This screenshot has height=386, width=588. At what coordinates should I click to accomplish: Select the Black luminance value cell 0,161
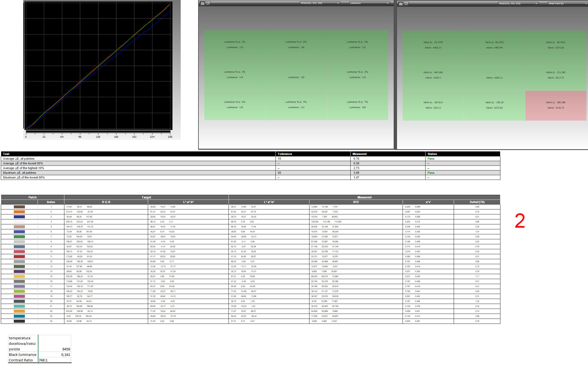click(x=54, y=355)
